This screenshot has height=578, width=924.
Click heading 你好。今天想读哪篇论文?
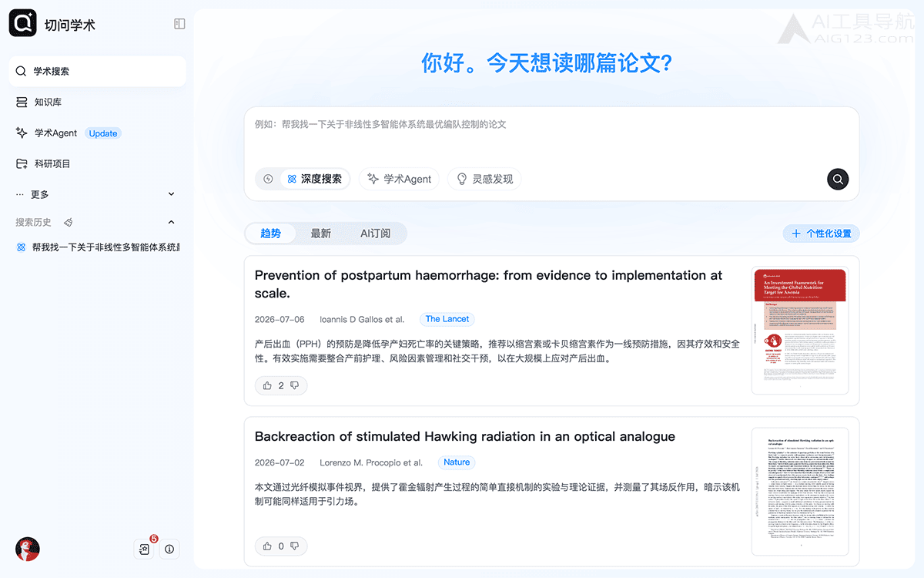coord(547,63)
